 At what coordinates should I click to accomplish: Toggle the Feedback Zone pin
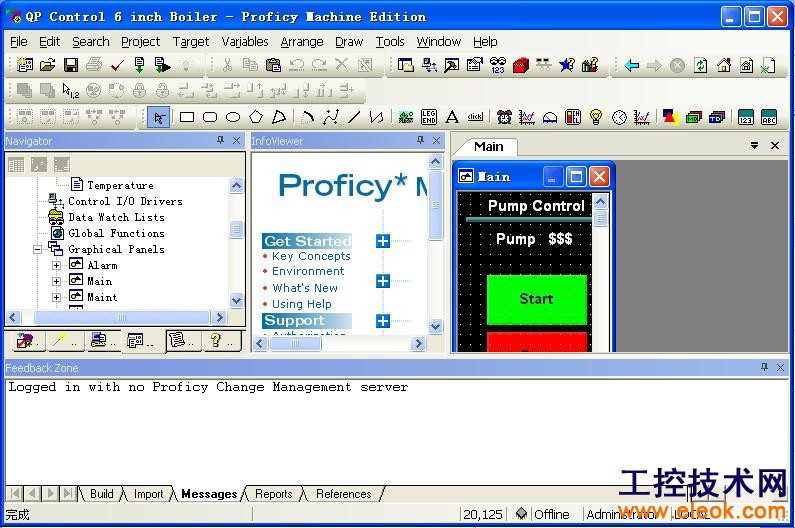click(765, 367)
